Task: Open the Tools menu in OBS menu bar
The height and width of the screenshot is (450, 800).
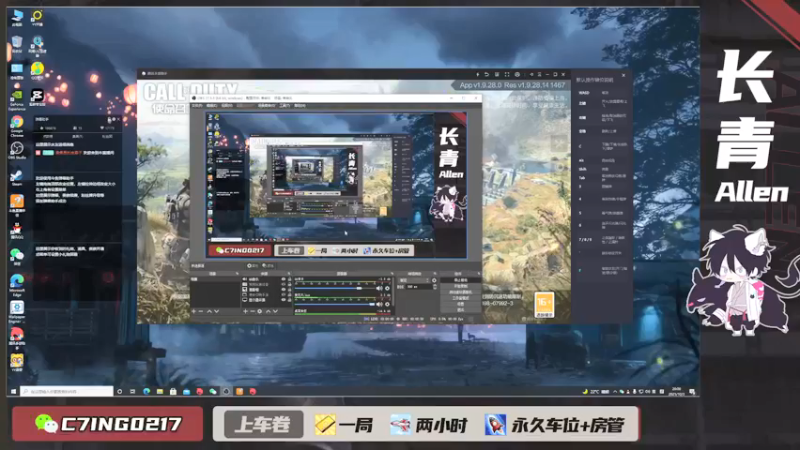Action: coord(284,106)
